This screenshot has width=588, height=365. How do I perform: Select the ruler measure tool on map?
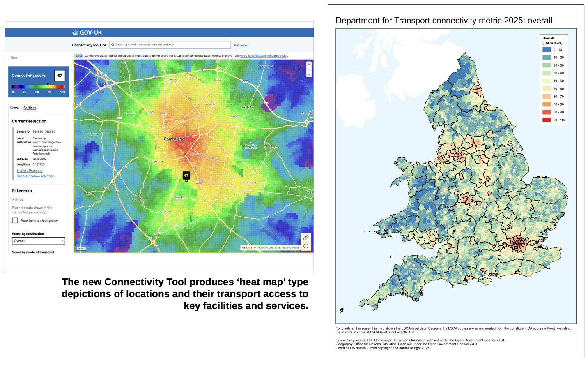point(305,238)
